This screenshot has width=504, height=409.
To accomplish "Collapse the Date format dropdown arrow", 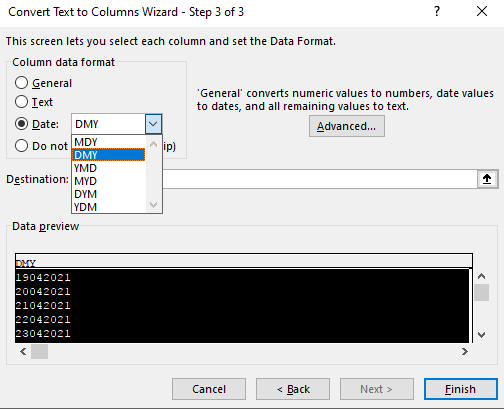I will tap(153, 124).
